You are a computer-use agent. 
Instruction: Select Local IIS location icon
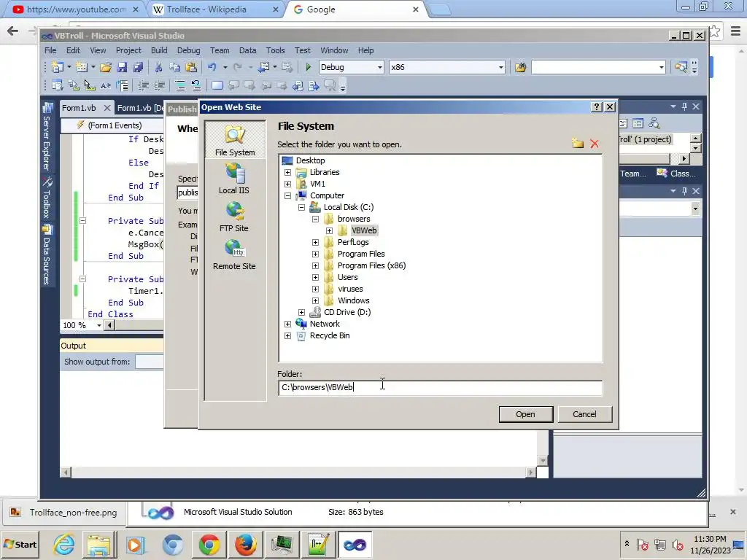point(234,179)
